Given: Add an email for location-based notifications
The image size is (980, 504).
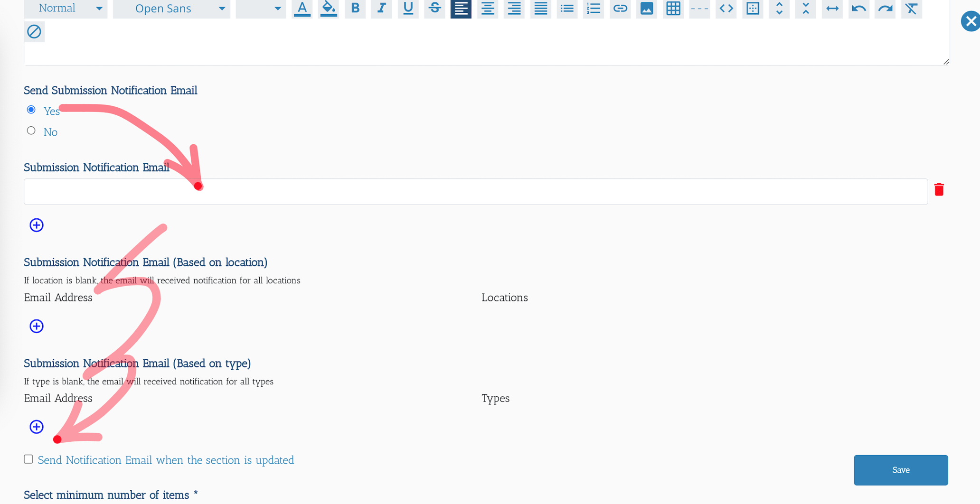Looking at the screenshot, I should pyautogui.click(x=36, y=326).
